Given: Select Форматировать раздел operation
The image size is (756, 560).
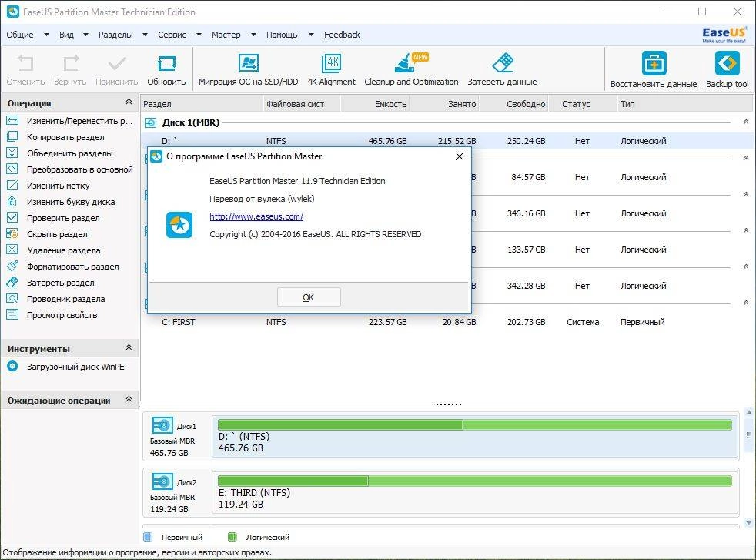Looking at the screenshot, I should click(x=62, y=267).
